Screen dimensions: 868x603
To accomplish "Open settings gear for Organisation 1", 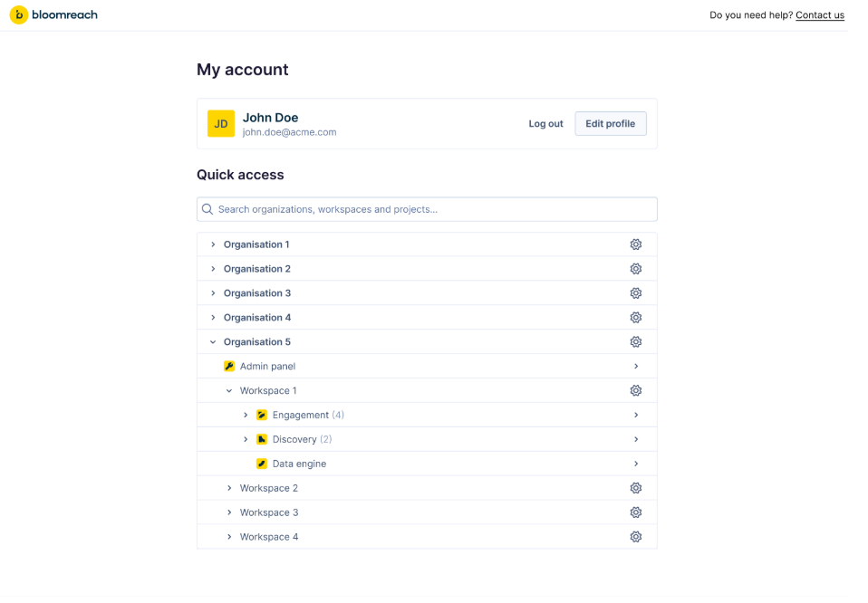I will coord(635,244).
